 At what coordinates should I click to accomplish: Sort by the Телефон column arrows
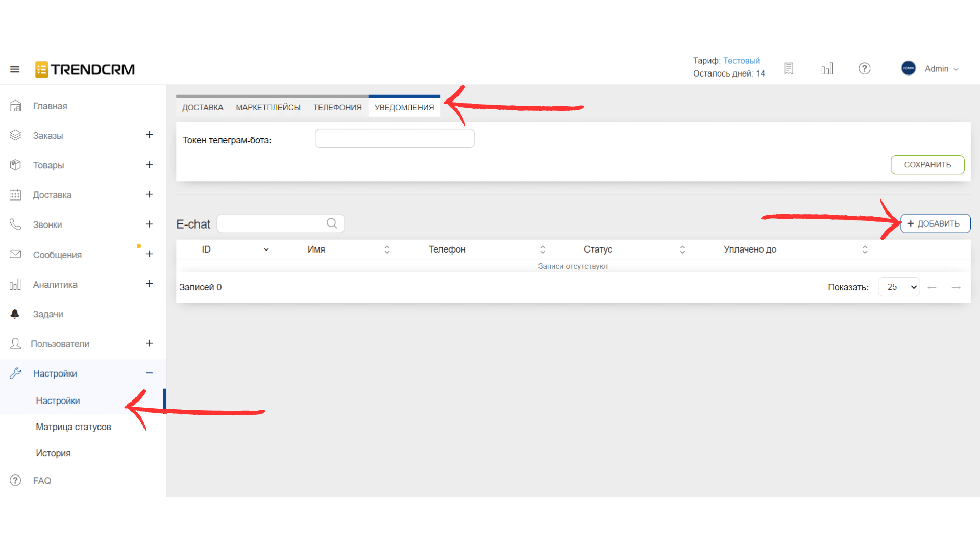[x=543, y=249]
